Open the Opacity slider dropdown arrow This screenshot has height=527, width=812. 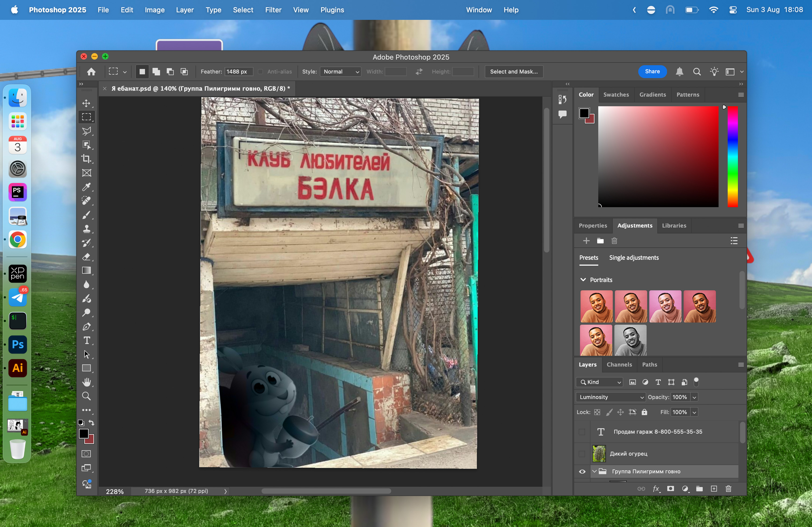[x=694, y=397]
